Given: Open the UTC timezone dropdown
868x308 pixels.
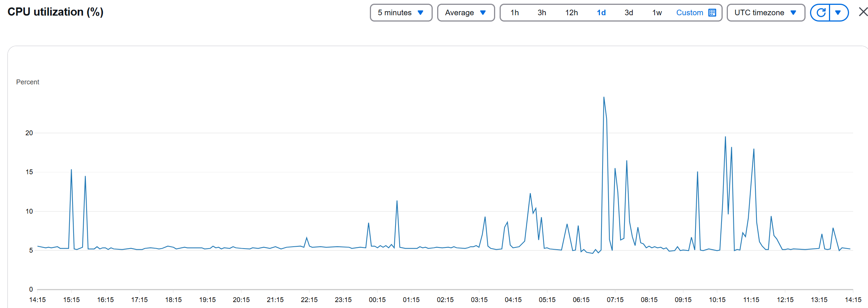Looking at the screenshot, I should (x=766, y=13).
